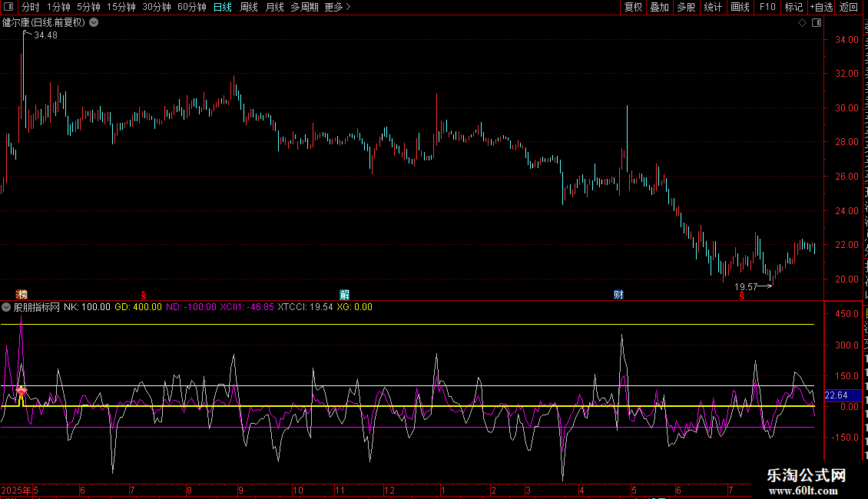Toggle the side panel icon at top-left
The image size is (868, 499).
click(x=8, y=7)
